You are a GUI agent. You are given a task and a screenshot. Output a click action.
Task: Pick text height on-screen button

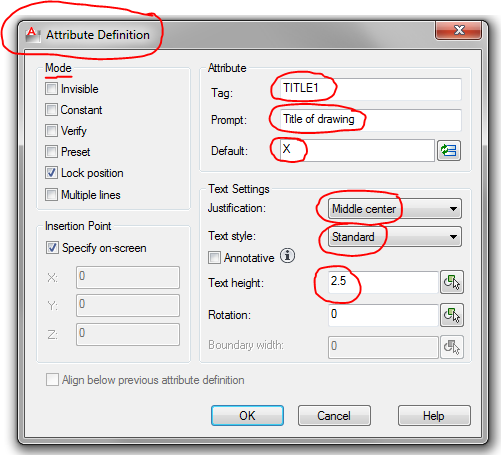pos(452,282)
